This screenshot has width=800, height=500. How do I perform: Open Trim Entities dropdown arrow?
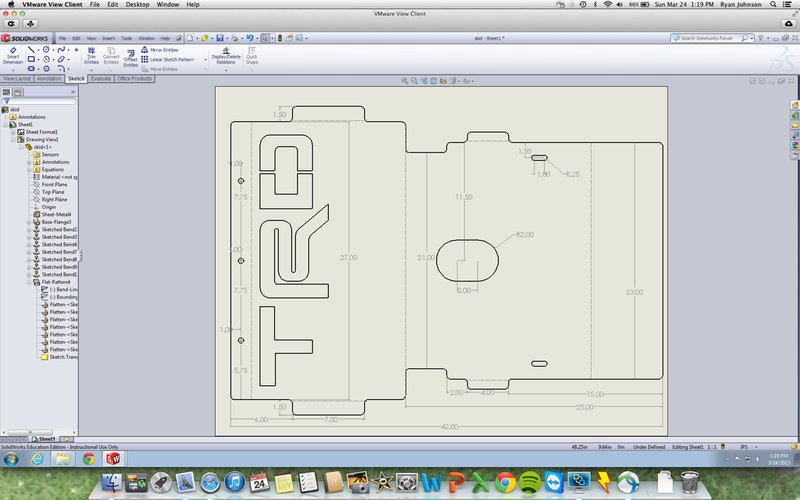point(91,70)
